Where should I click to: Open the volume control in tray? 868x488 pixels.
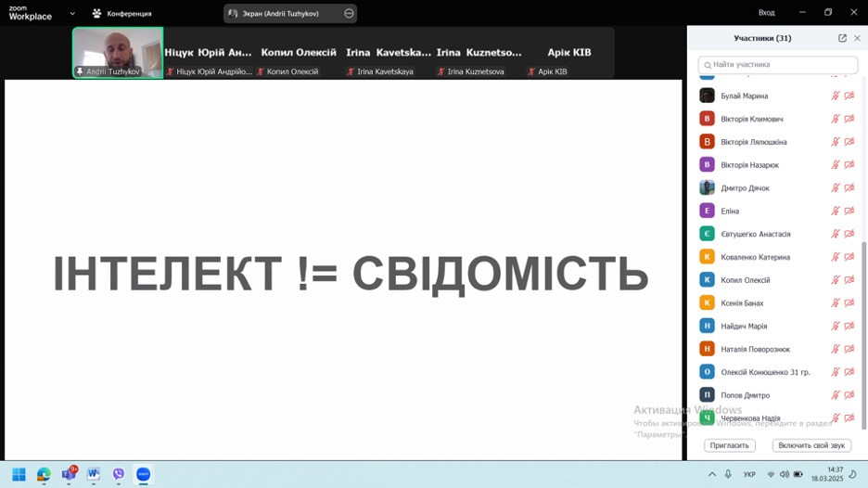pyautogui.click(x=785, y=474)
